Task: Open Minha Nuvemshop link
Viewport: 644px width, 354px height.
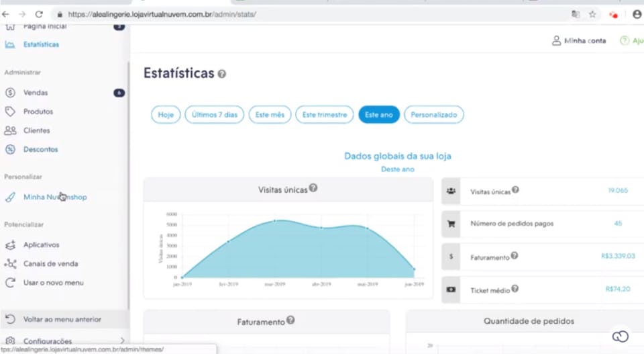Action: [55, 197]
